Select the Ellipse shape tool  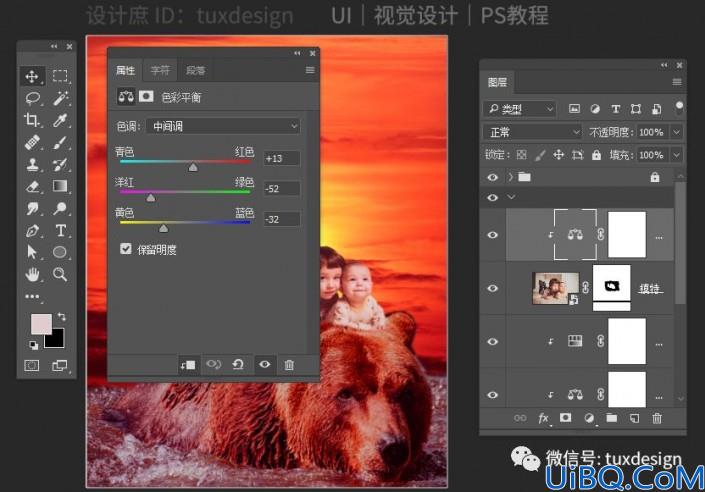click(x=60, y=252)
